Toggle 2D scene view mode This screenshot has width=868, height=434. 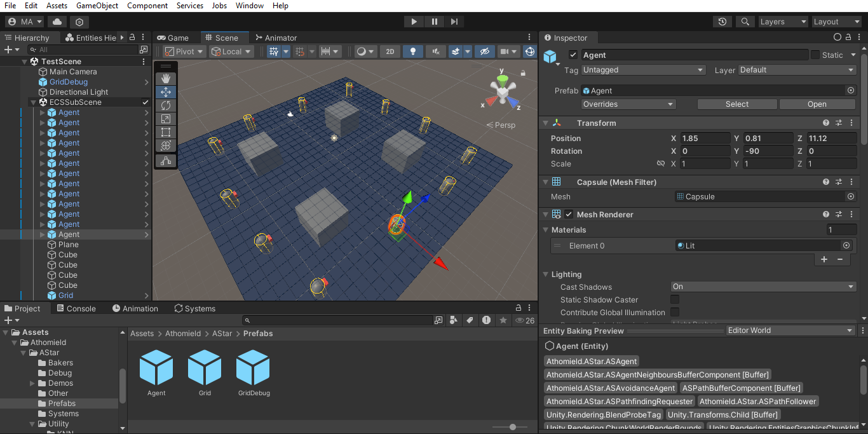pos(390,51)
